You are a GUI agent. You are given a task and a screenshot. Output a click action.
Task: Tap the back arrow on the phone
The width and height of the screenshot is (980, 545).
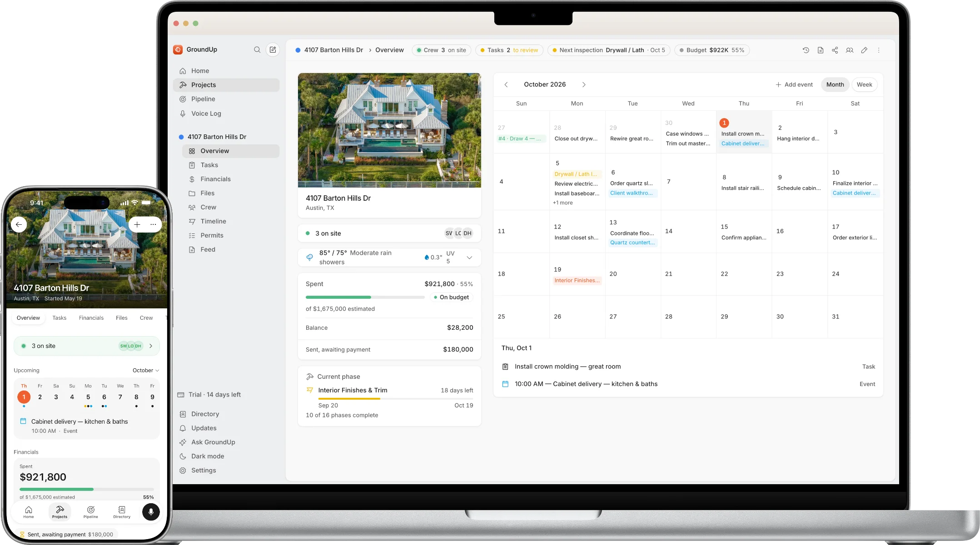[19, 224]
